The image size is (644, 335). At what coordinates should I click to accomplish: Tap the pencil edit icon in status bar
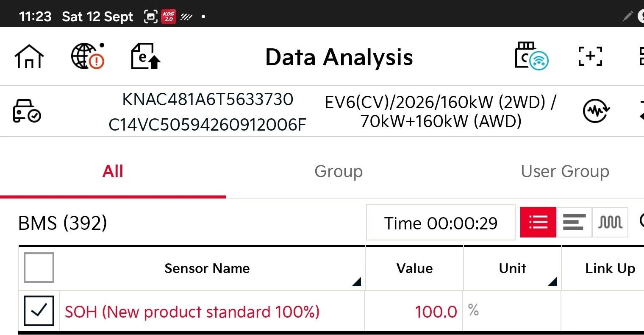tap(627, 17)
